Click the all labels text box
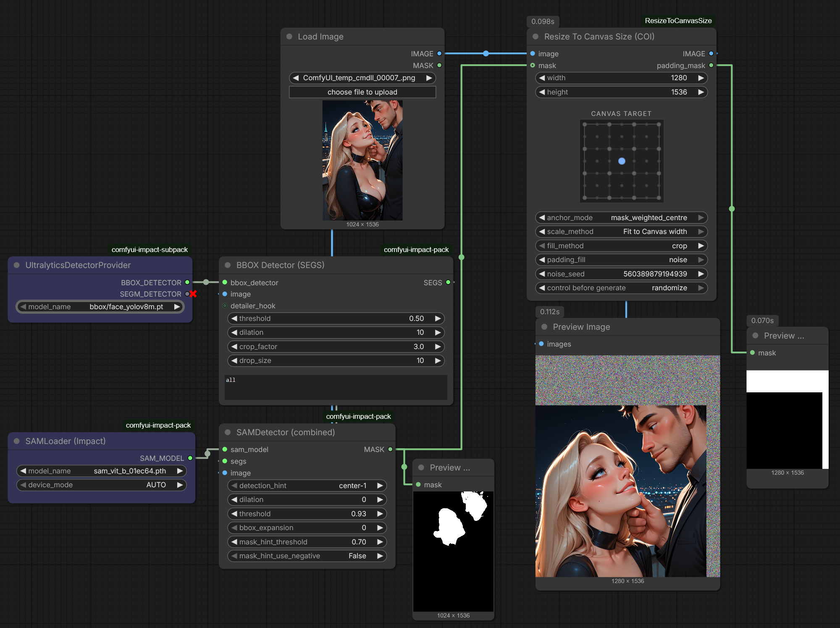 point(336,387)
